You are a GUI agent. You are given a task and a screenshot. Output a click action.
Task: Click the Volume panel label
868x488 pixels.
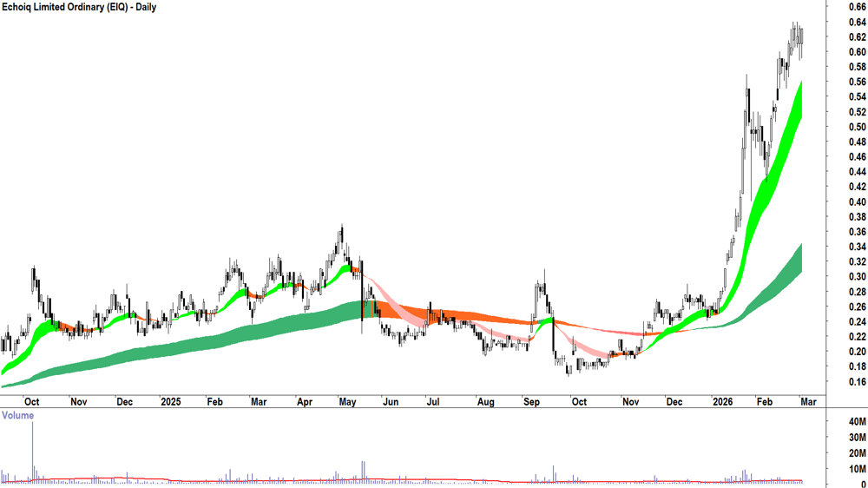pos(17,415)
